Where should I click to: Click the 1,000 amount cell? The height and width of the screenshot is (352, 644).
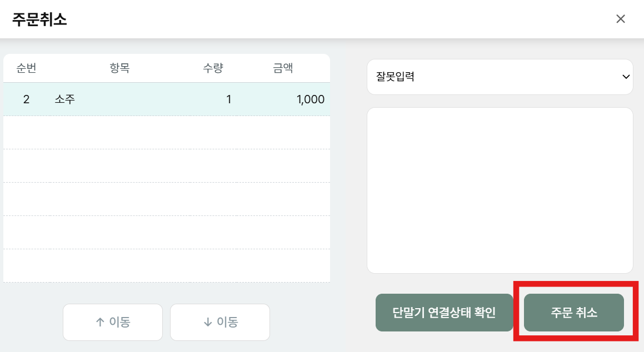coord(310,99)
